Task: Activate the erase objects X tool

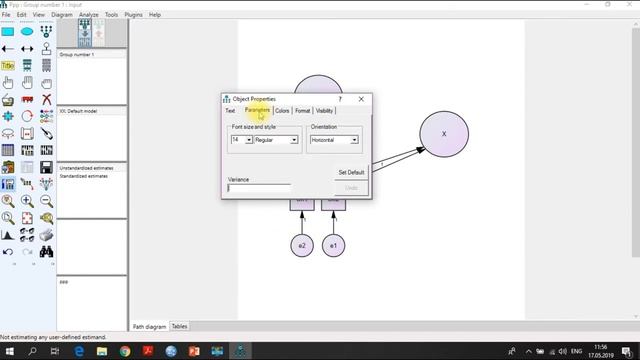Action: (x=46, y=100)
